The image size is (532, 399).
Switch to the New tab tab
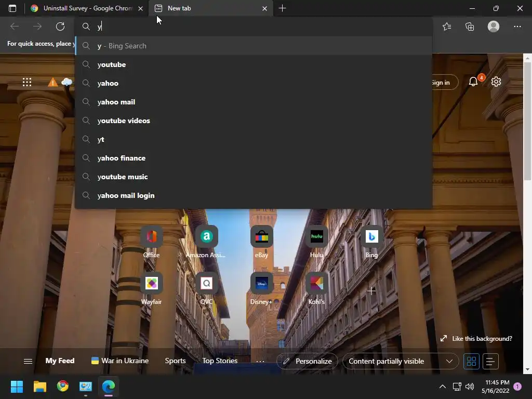[x=210, y=8]
